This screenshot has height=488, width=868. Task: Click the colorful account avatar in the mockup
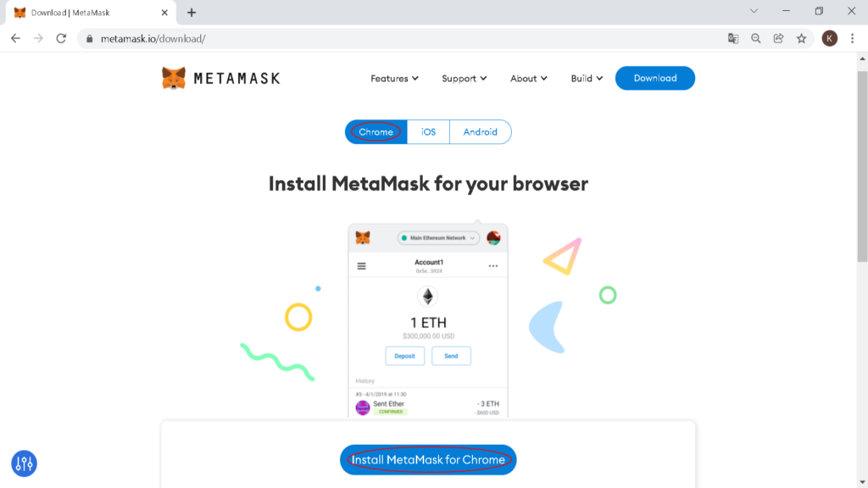click(x=493, y=238)
